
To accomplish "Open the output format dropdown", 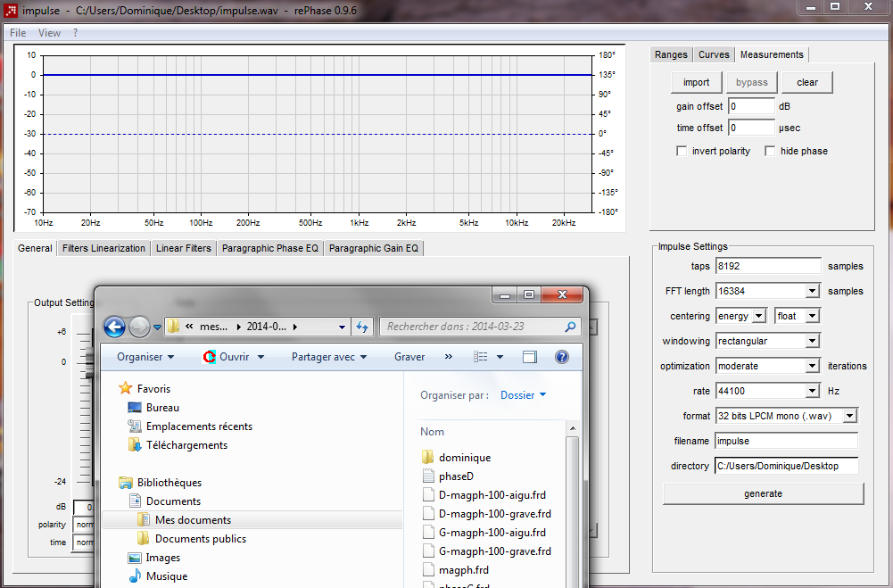I will (x=849, y=416).
